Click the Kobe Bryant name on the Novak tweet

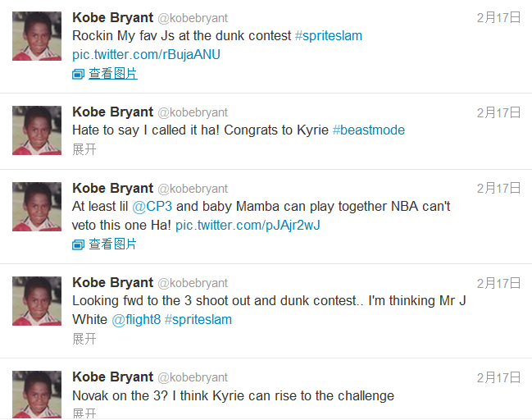tap(112, 377)
